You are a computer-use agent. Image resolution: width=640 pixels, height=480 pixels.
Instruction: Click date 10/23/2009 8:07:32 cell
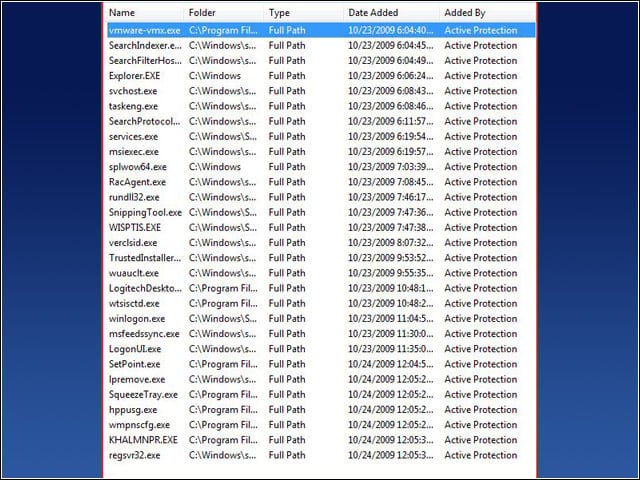point(391,242)
